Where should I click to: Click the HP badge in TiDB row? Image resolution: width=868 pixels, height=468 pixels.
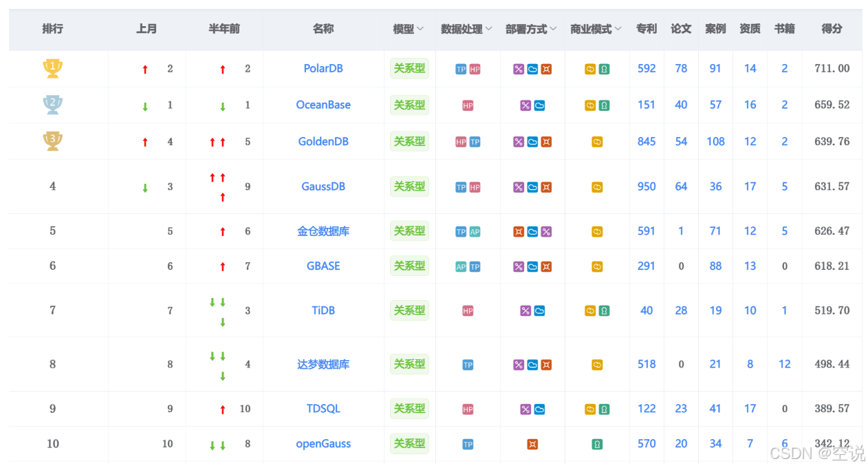click(468, 311)
